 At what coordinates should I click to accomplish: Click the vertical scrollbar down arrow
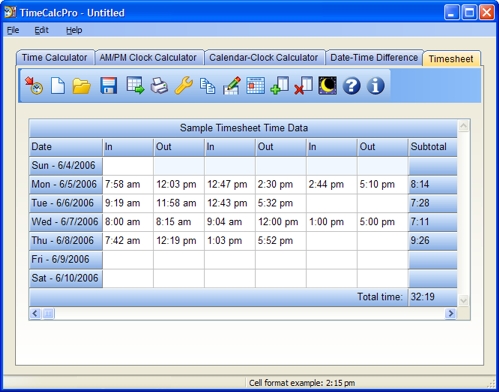464,301
